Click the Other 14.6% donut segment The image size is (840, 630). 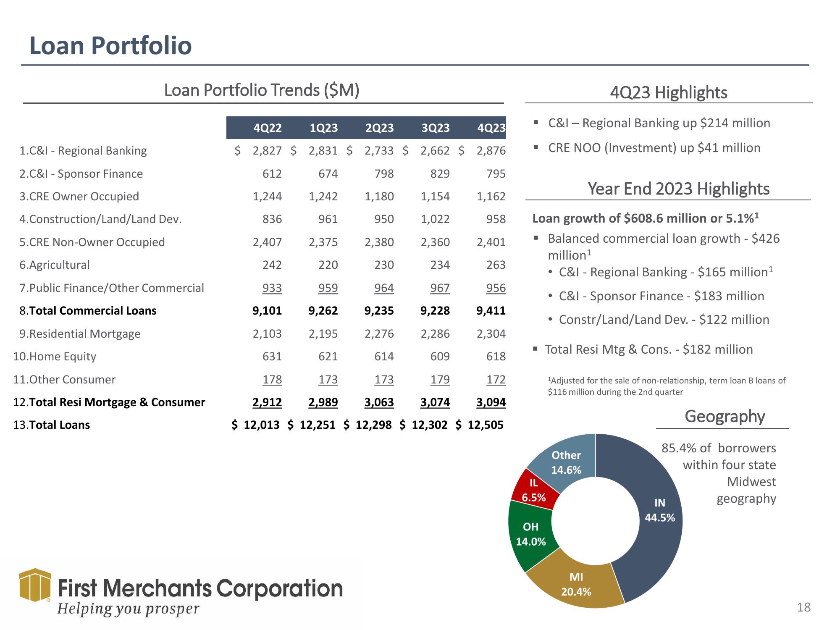tap(566, 462)
